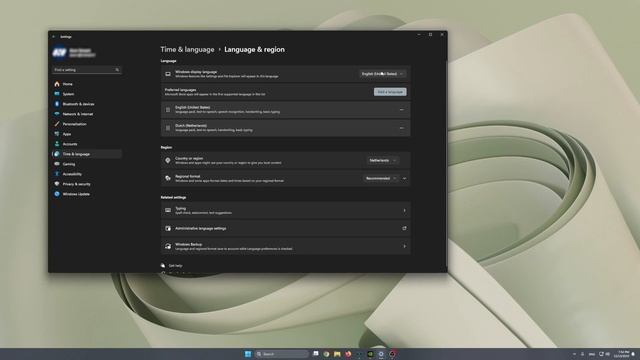Select Time & language in the sidebar
640x360 pixels.
tap(87, 154)
